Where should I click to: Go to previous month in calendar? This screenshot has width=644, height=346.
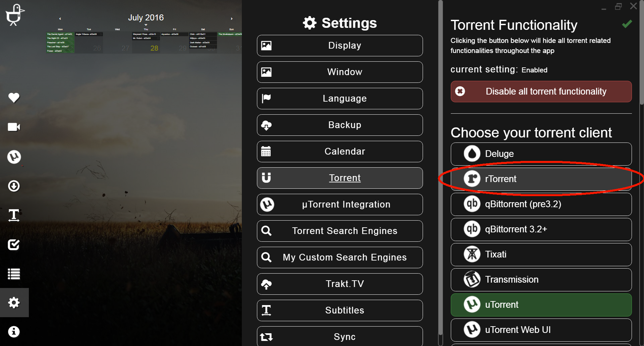[x=60, y=19]
